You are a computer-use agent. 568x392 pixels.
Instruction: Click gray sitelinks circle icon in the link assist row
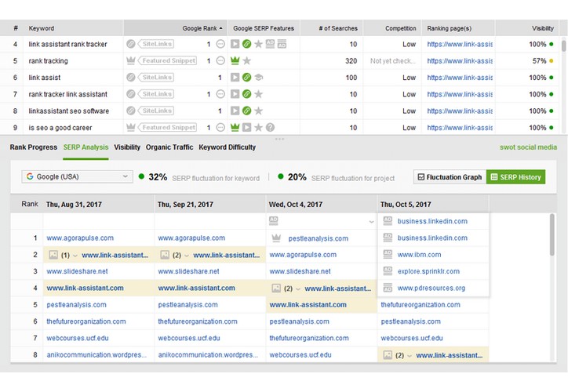(x=131, y=77)
